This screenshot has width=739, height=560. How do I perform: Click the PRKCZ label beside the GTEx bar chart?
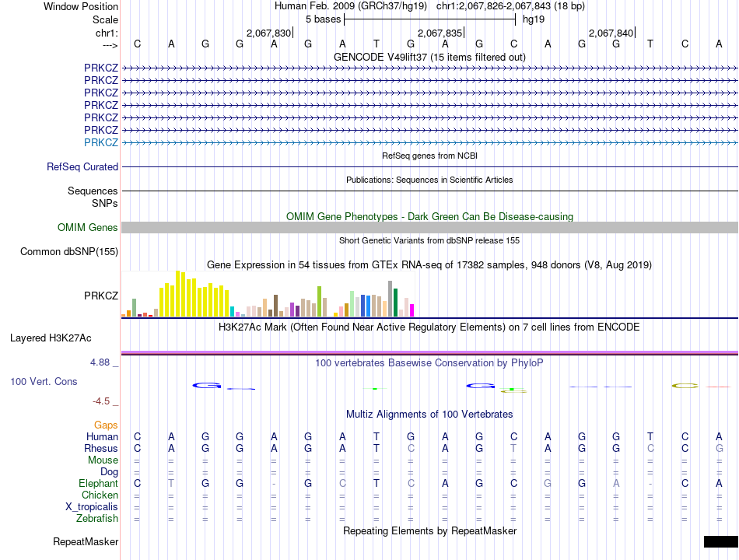(101, 296)
